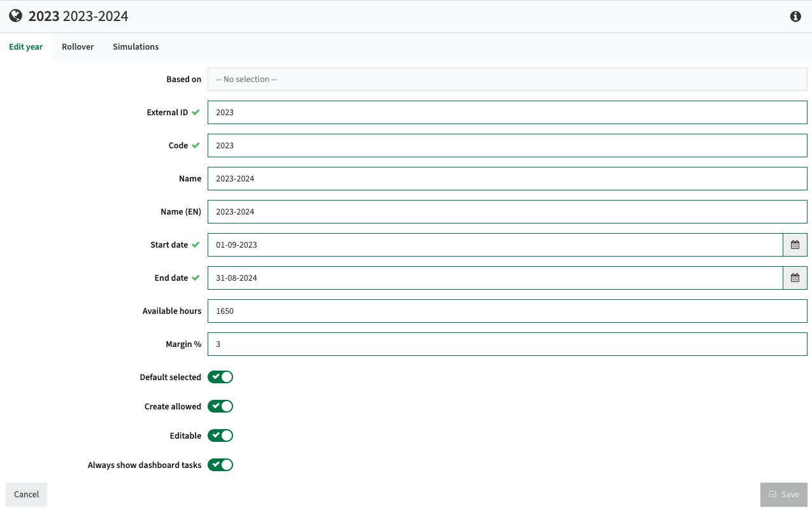Open the info icon in the header
This screenshot has width=812, height=510.
(x=795, y=17)
